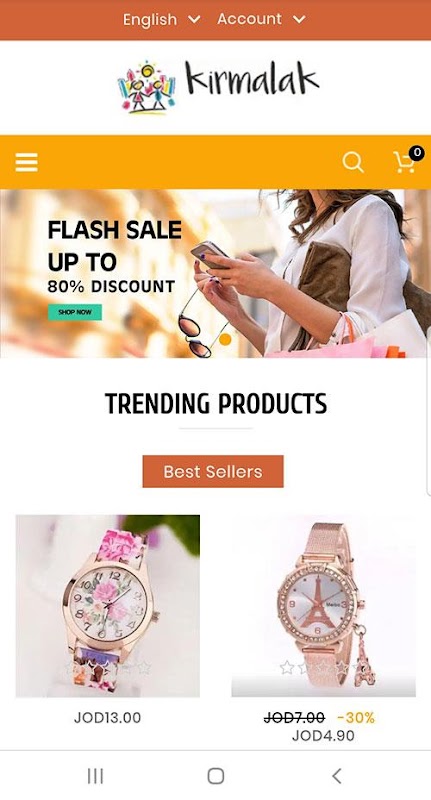The width and height of the screenshot is (431, 800).
Task: Tap the Android back arrow
Action: 336,776
